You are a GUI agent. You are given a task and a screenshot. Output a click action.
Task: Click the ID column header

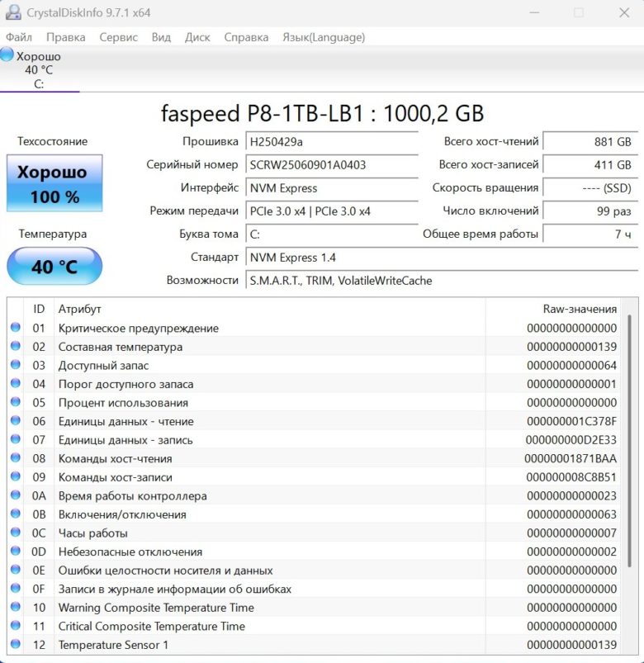click(x=39, y=309)
